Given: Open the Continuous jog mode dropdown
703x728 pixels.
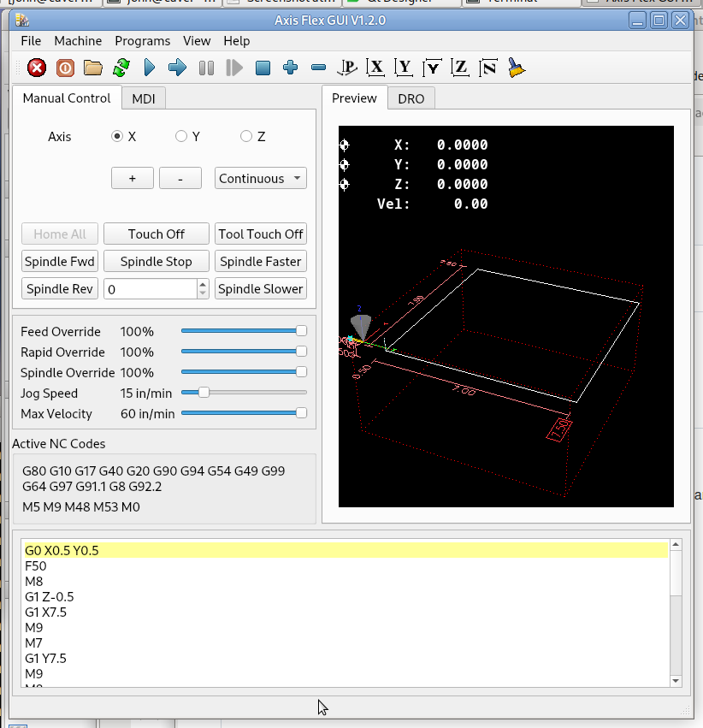Looking at the screenshot, I should click(260, 178).
